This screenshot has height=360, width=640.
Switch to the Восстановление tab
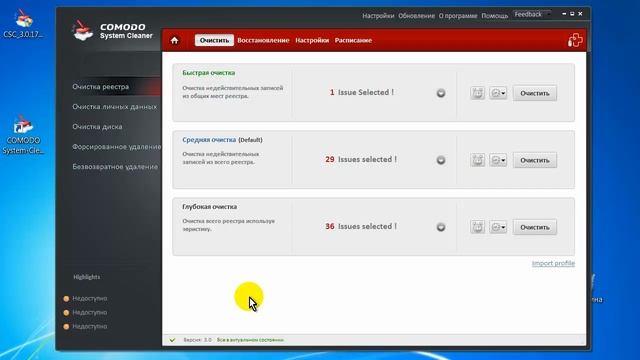pyautogui.click(x=263, y=40)
